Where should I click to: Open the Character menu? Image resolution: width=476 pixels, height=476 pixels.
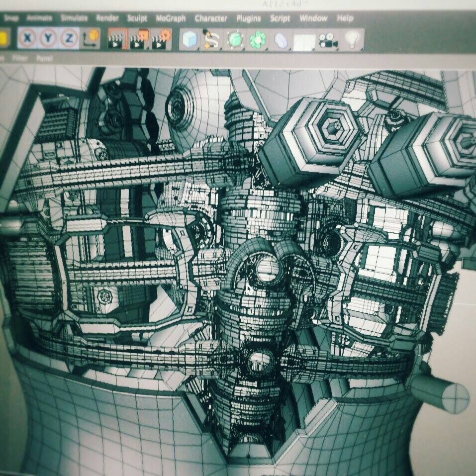211,18
